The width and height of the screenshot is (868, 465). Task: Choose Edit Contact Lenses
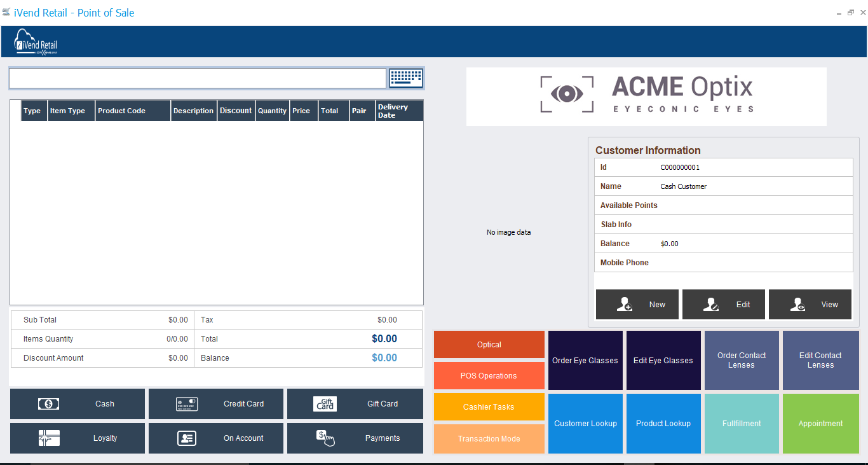[x=820, y=361]
